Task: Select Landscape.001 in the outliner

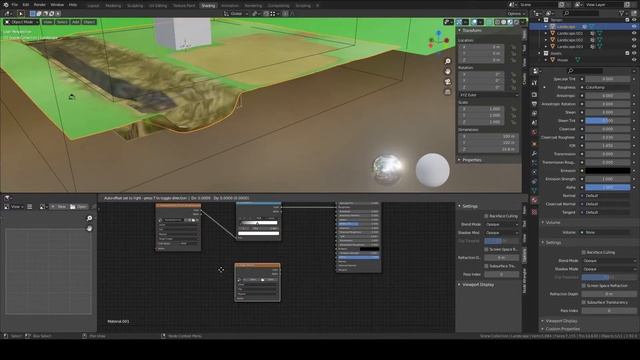Action: [570, 33]
